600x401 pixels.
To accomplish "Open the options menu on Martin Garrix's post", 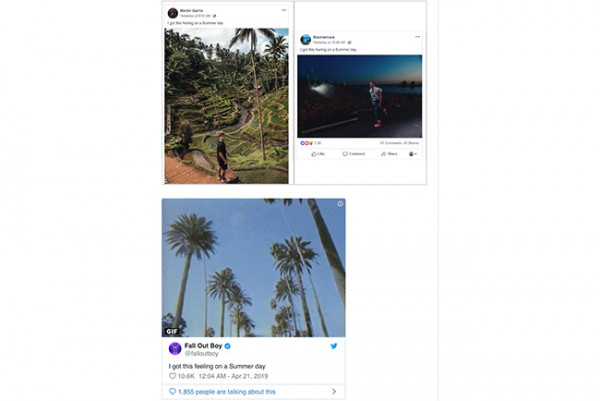I will coord(283,10).
